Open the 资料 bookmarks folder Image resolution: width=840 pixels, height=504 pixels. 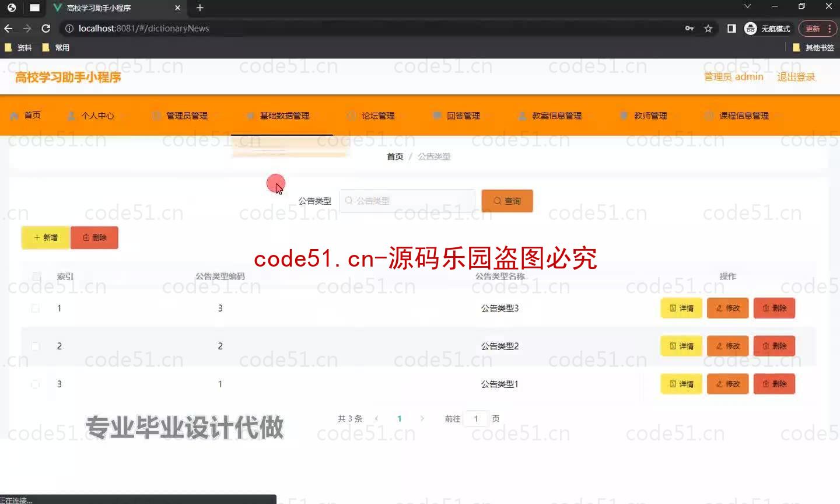coord(18,48)
